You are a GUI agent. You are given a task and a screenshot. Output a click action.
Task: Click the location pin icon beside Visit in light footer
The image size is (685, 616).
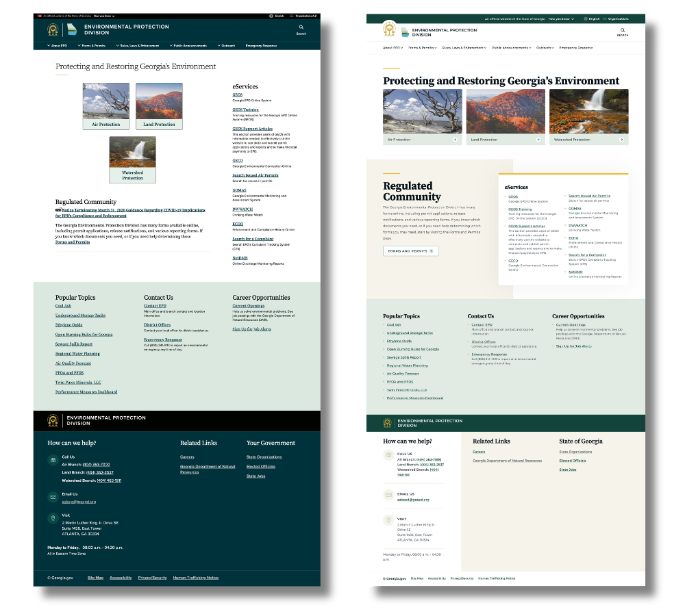[x=388, y=519]
